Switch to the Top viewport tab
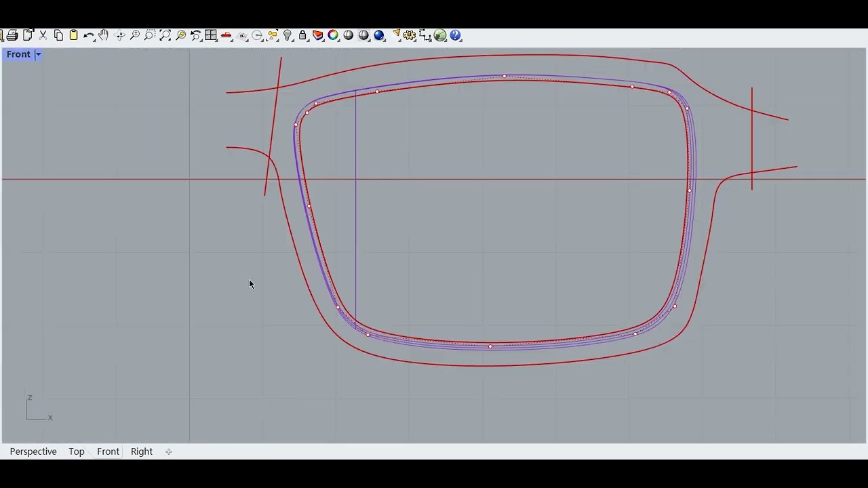 77,451
